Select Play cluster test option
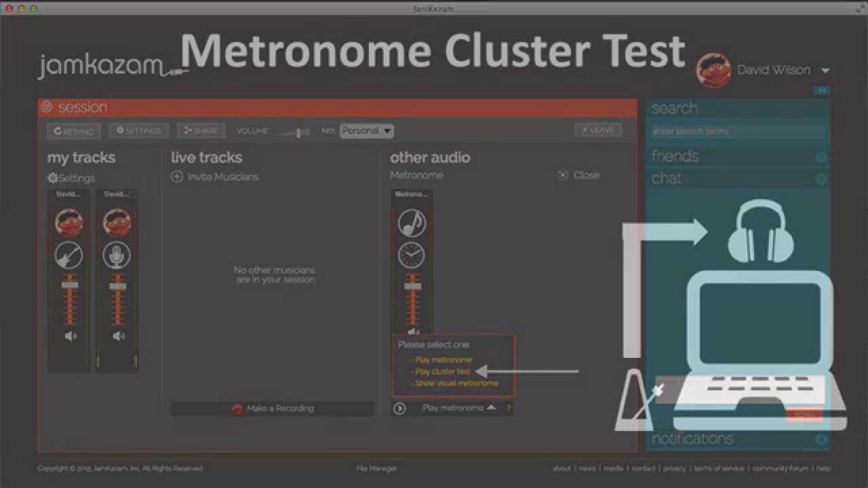Screen dimensions: 868x488 [x=443, y=371]
